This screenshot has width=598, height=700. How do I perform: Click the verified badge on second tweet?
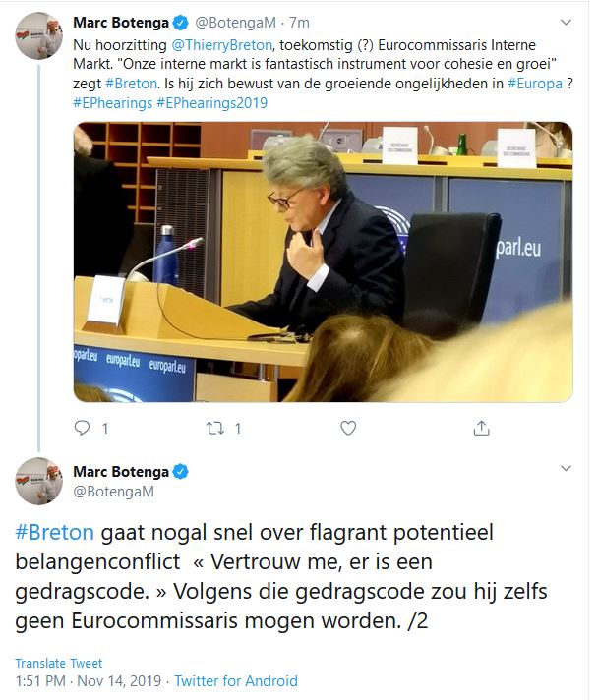pyautogui.click(x=180, y=472)
